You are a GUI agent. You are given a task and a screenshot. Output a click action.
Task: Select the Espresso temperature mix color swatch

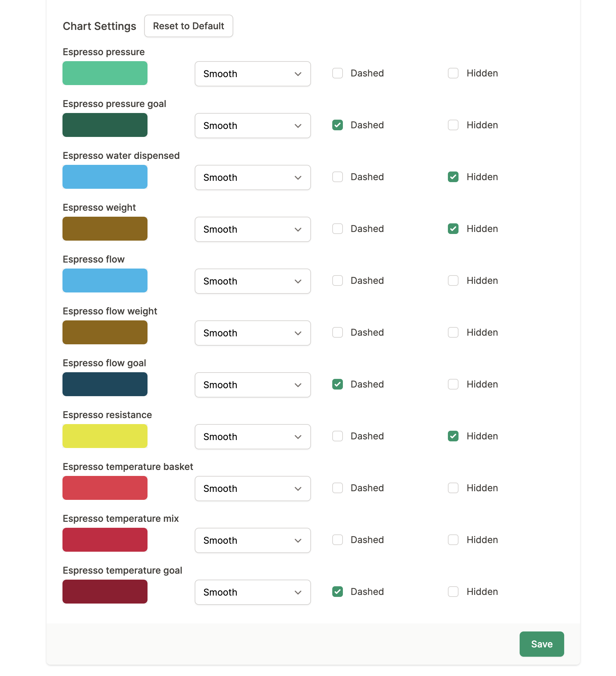(x=105, y=539)
